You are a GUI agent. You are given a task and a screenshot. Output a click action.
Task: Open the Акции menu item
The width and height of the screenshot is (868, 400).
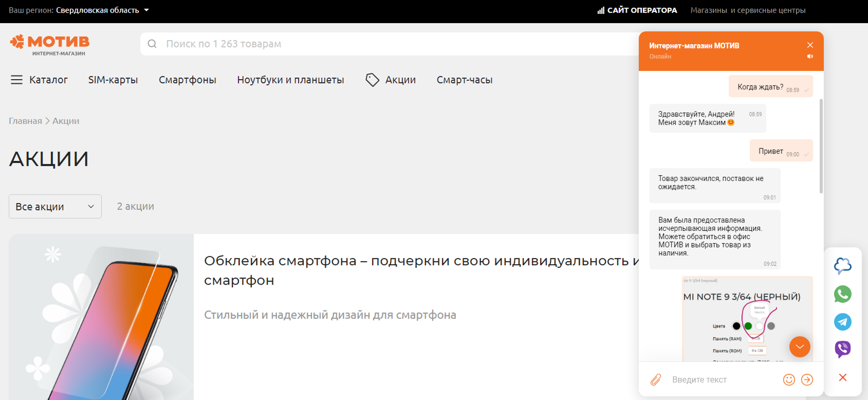401,80
